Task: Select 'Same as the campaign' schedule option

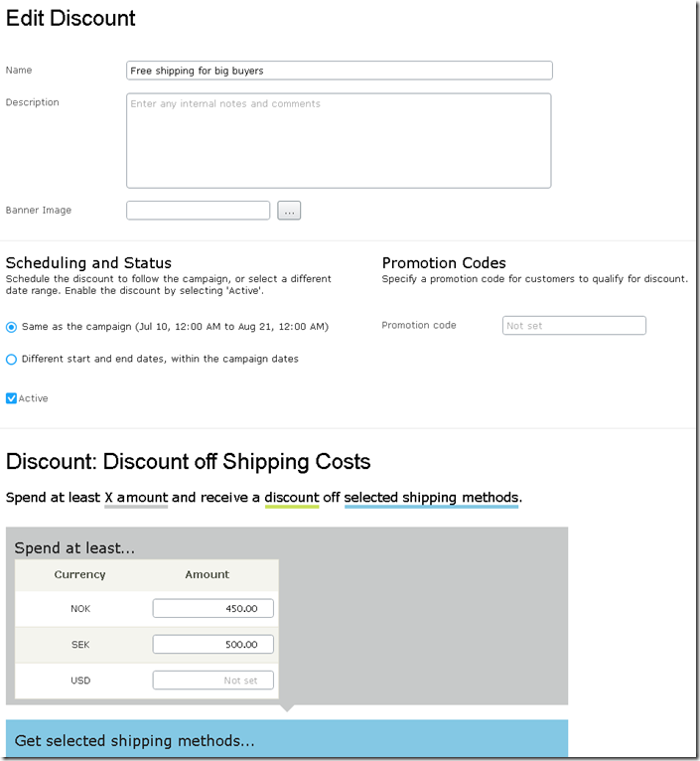Action: click(12, 327)
